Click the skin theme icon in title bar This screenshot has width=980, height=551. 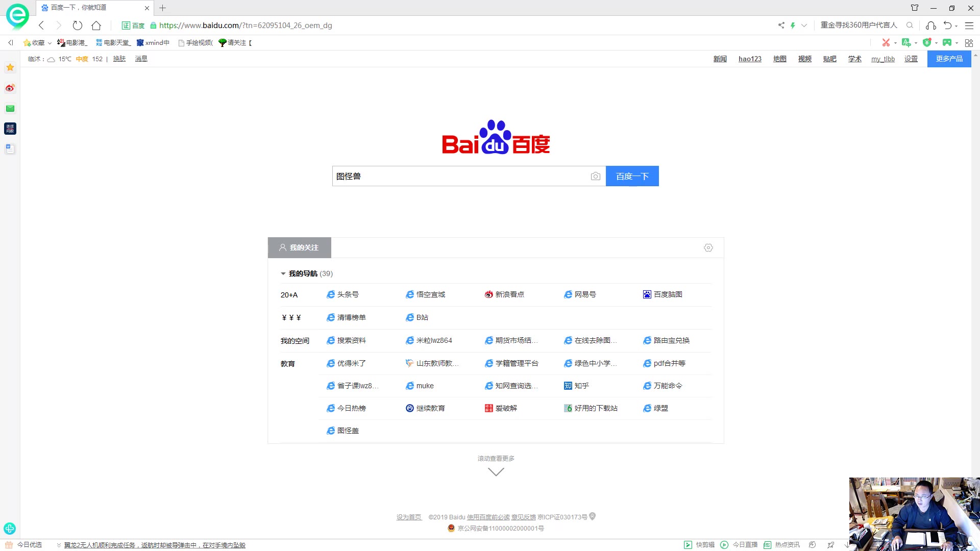[915, 8]
